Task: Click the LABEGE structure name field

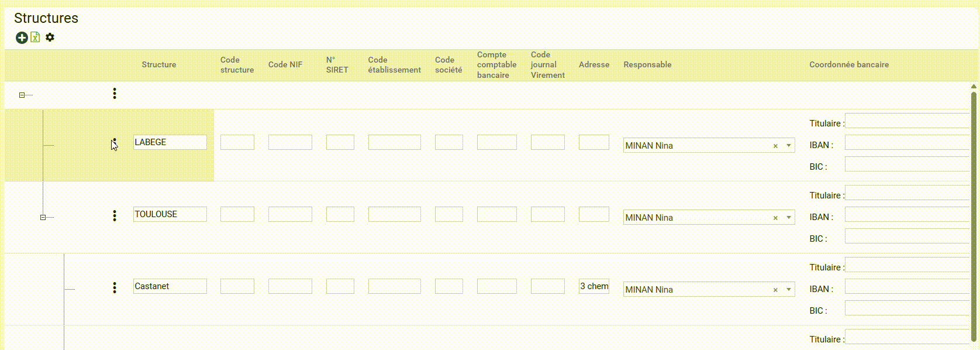Action: (170, 142)
